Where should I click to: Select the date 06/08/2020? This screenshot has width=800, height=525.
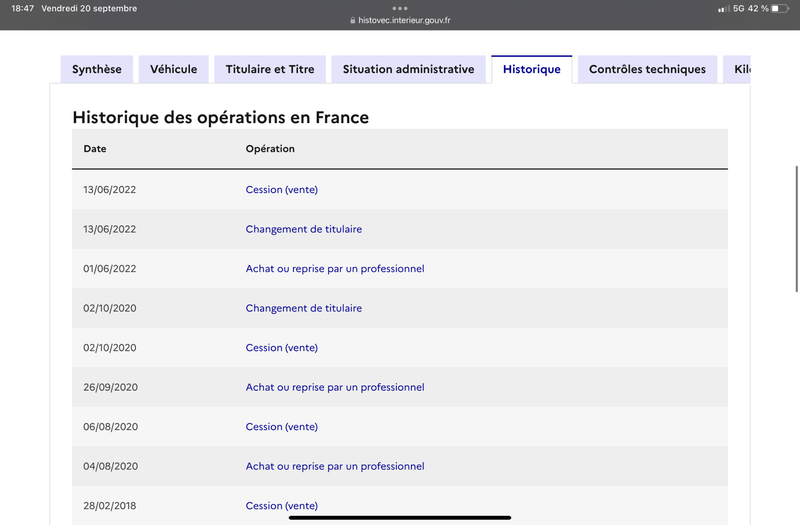coord(110,427)
